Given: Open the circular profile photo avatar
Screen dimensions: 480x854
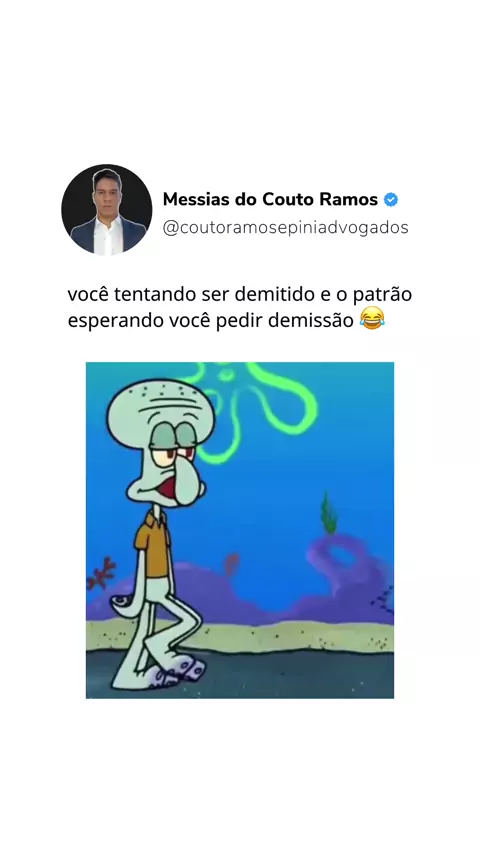Looking at the screenshot, I should click(107, 210).
